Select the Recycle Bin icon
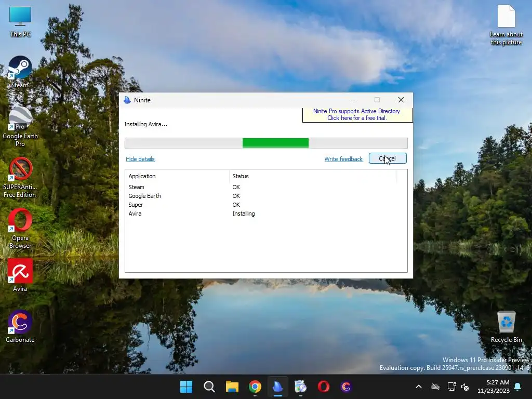Screen dimensions: 532x399 [x=506, y=327]
